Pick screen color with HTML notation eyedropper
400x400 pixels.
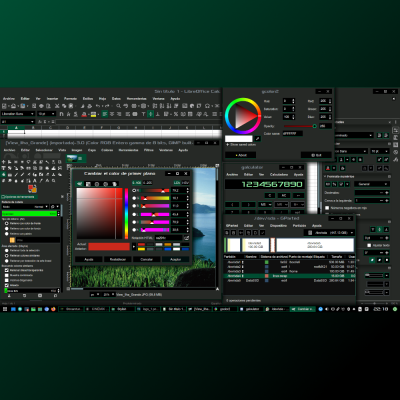click(x=186, y=238)
